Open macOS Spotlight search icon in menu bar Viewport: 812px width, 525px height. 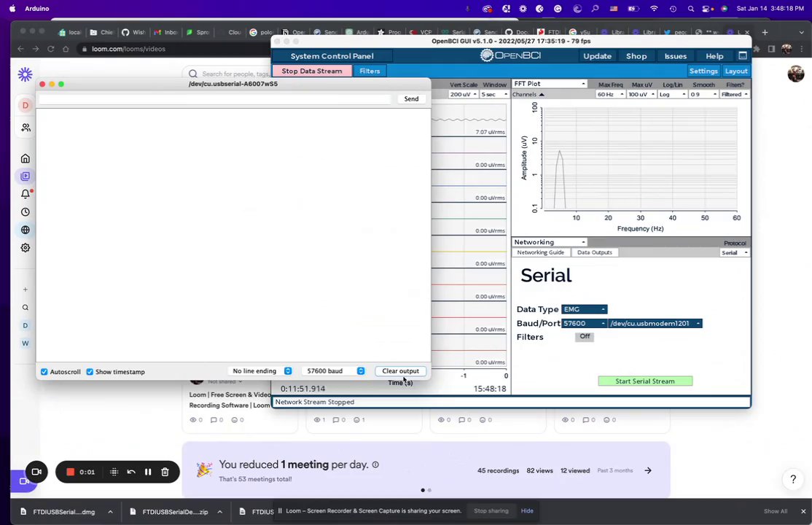point(691,9)
